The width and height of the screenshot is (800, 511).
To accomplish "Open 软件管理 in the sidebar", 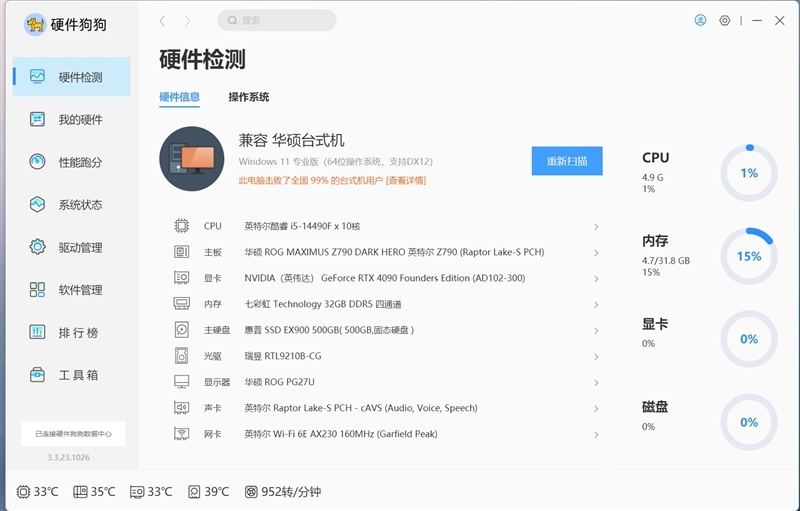I will [71, 290].
